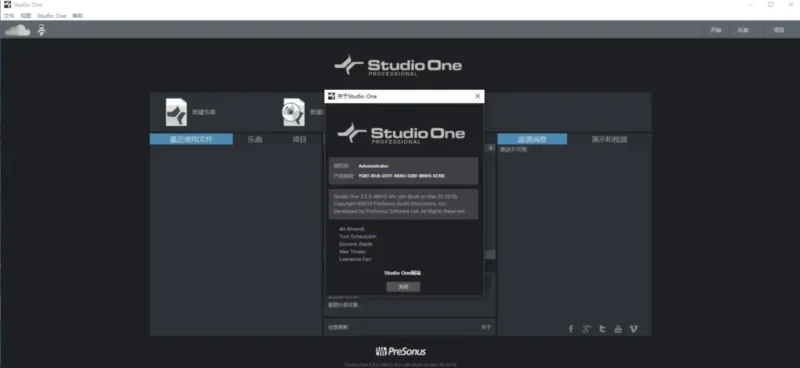Click the 关闭 button in About dialog

pos(403,287)
